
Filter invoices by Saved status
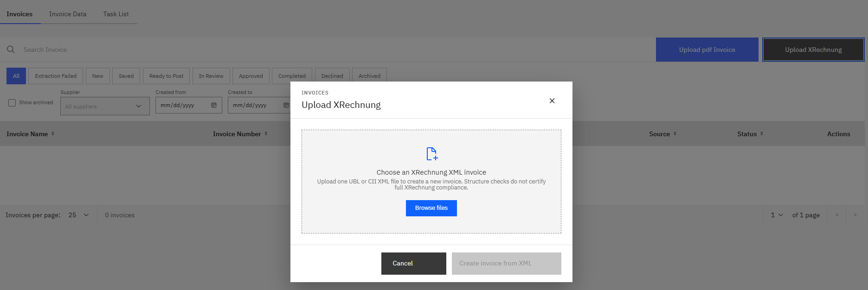tap(126, 76)
